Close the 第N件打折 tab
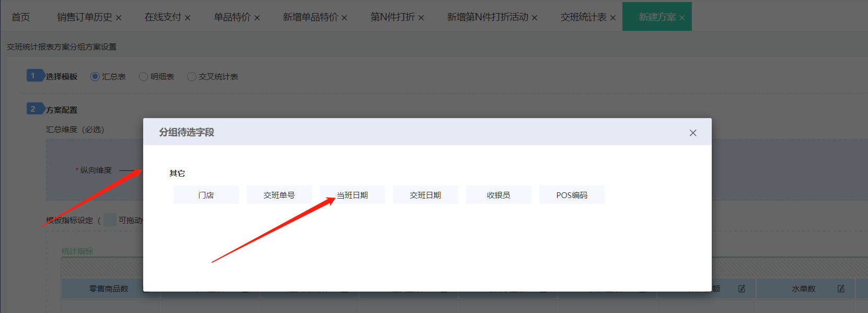Image resolution: width=868 pixels, height=313 pixels. (421, 18)
